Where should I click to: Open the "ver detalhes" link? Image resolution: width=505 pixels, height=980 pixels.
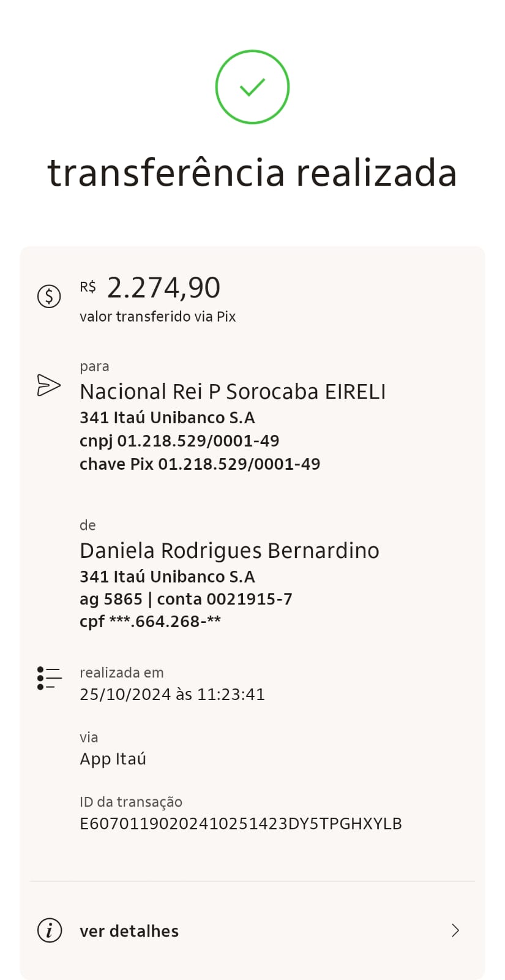(x=129, y=931)
